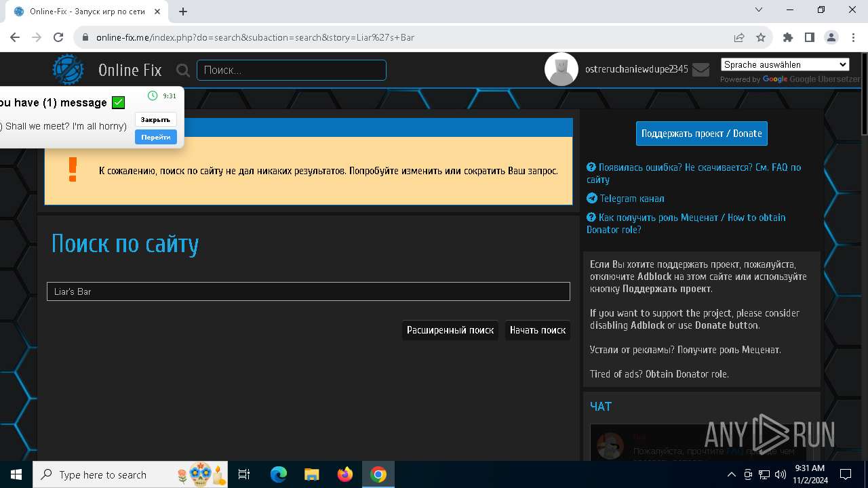Screen dimensions: 868x488
Task: Bookmark this page with the star icon
Action: point(761,37)
